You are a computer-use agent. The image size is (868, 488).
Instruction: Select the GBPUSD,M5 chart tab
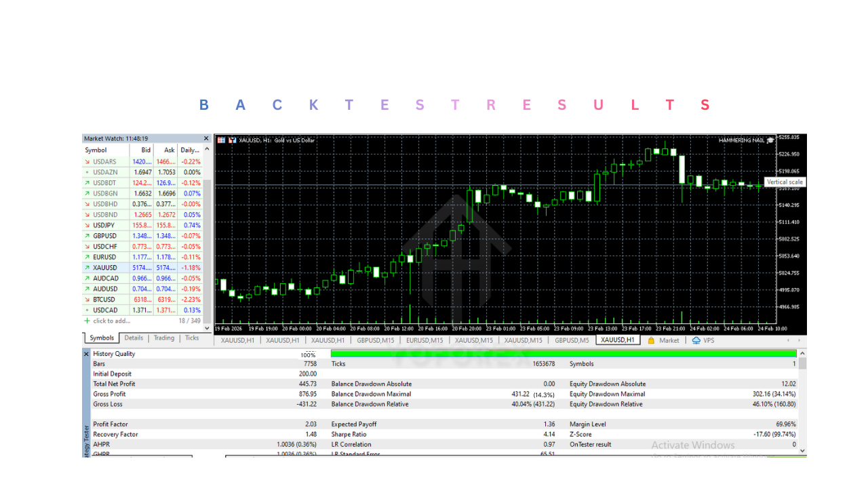pyautogui.click(x=572, y=340)
